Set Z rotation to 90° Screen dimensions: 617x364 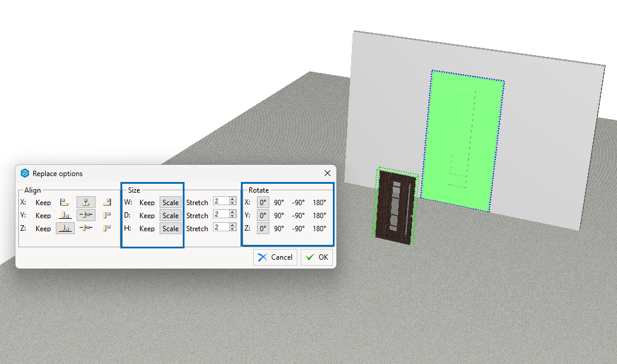pyautogui.click(x=279, y=228)
